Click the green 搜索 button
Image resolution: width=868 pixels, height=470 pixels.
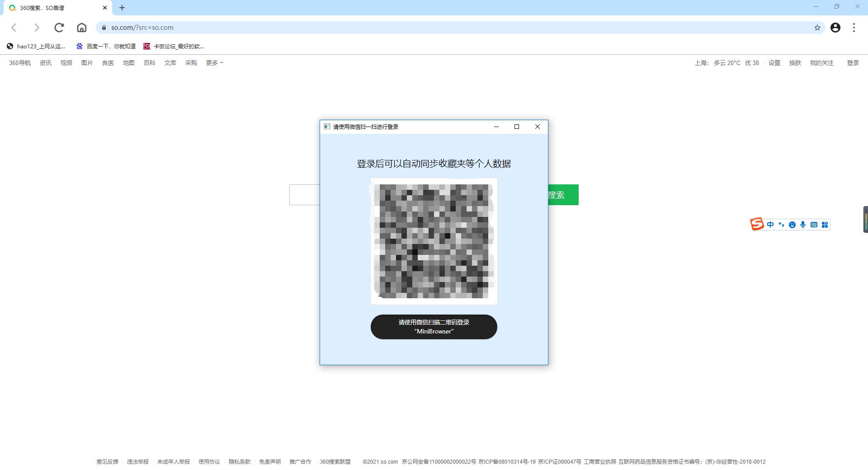click(563, 195)
